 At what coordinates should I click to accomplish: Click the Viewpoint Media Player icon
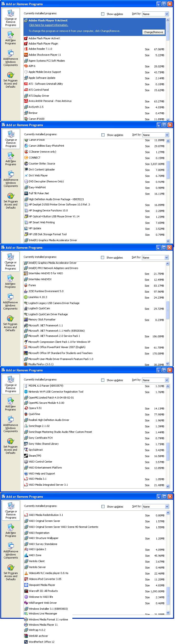click(x=26, y=585)
